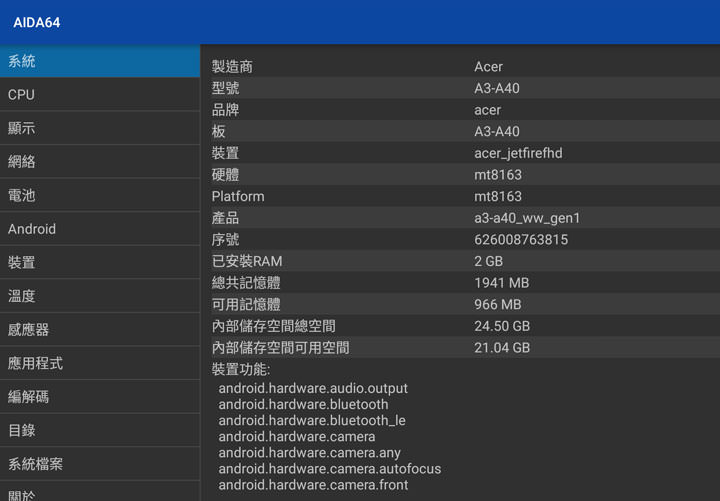720x501 pixels.
Task: Tap the android.hardware.bluetooth_le feature entry
Action: point(312,421)
